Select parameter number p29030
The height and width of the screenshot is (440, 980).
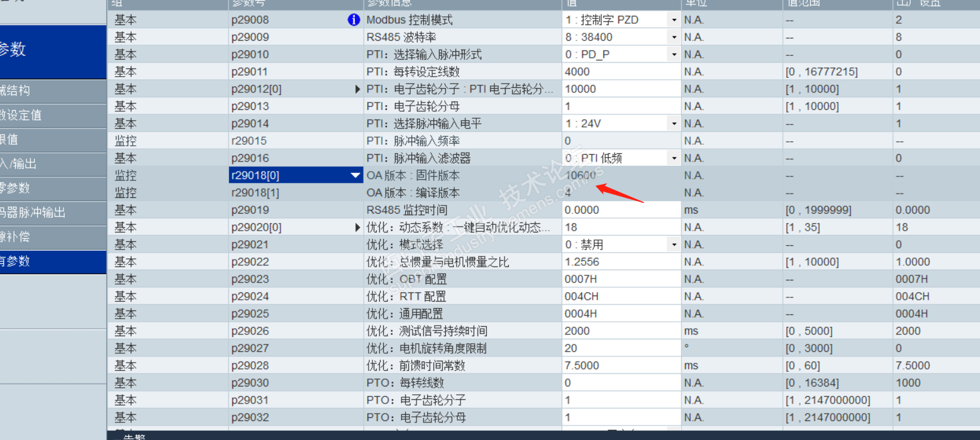click(x=250, y=383)
